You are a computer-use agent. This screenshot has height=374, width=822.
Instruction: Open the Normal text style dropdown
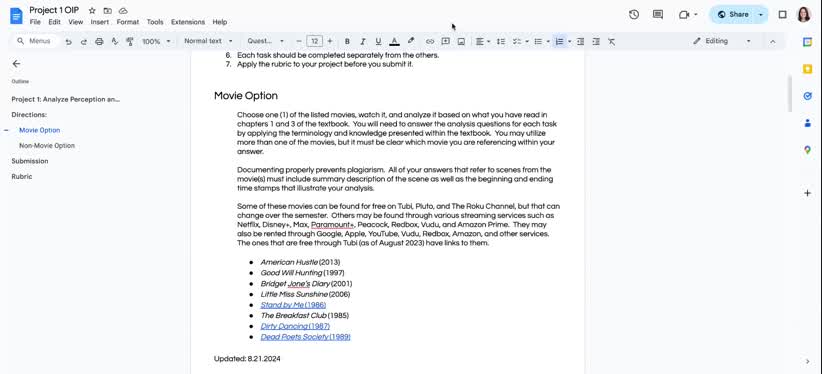(x=208, y=41)
